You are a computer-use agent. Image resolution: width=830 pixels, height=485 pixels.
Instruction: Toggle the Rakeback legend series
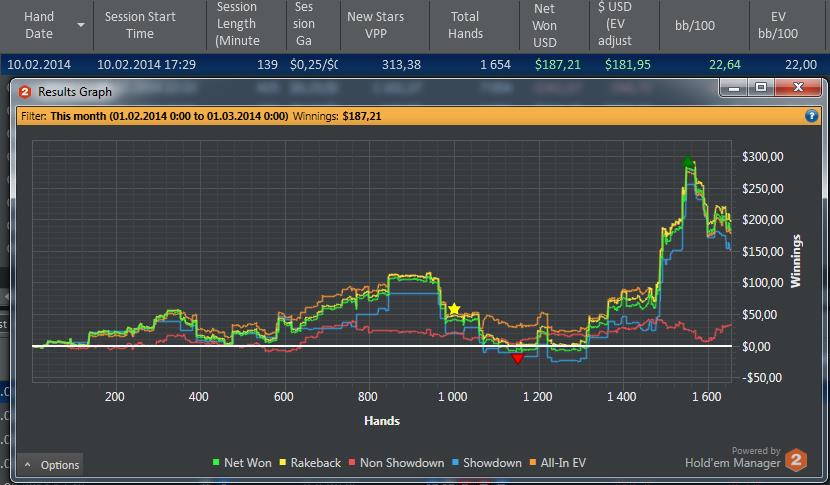pyautogui.click(x=310, y=463)
